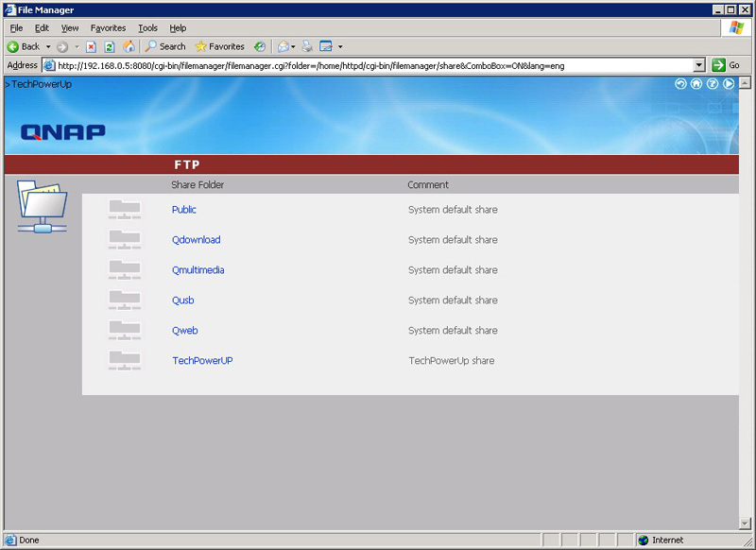Click the QNAP help icon in header
The image size is (756, 550).
(x=713, y=84)
